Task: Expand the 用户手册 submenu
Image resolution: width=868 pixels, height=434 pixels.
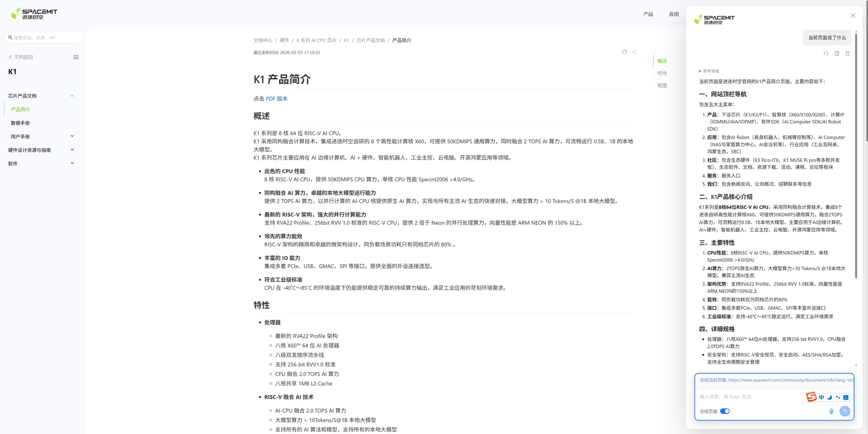Action: [72, 137]
